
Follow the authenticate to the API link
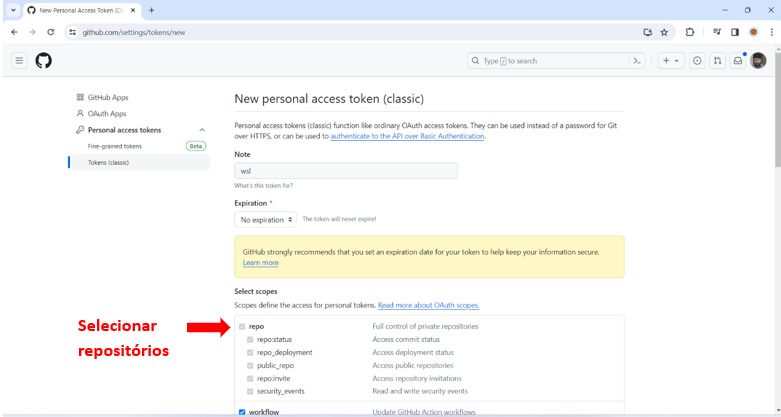click(407, 136)
